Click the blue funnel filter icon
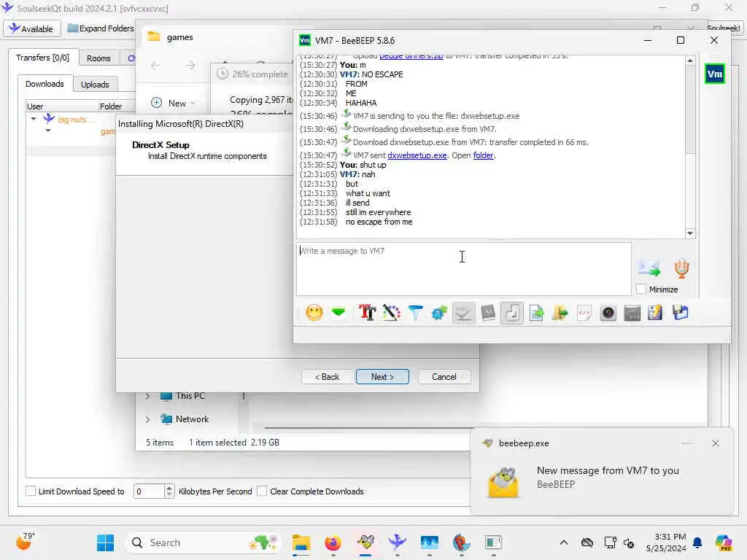The image size is (747, 560). point(415,313)
